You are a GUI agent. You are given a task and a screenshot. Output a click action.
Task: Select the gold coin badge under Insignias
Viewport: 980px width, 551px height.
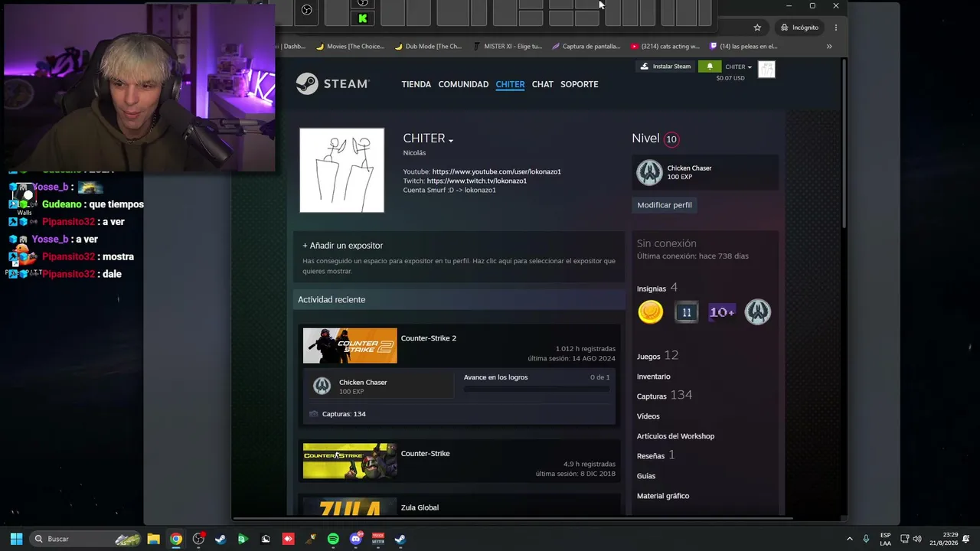(x=651, y=311)
